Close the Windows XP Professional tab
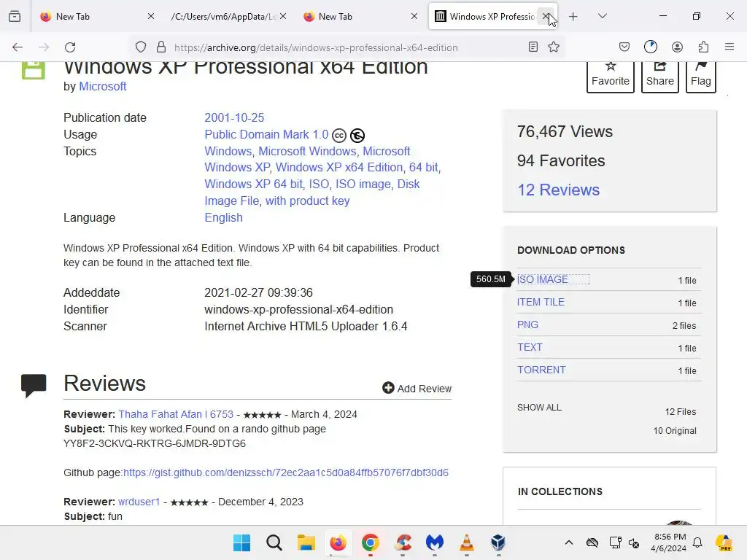Screen dimensions: 747x560 (x=546, y=16)
